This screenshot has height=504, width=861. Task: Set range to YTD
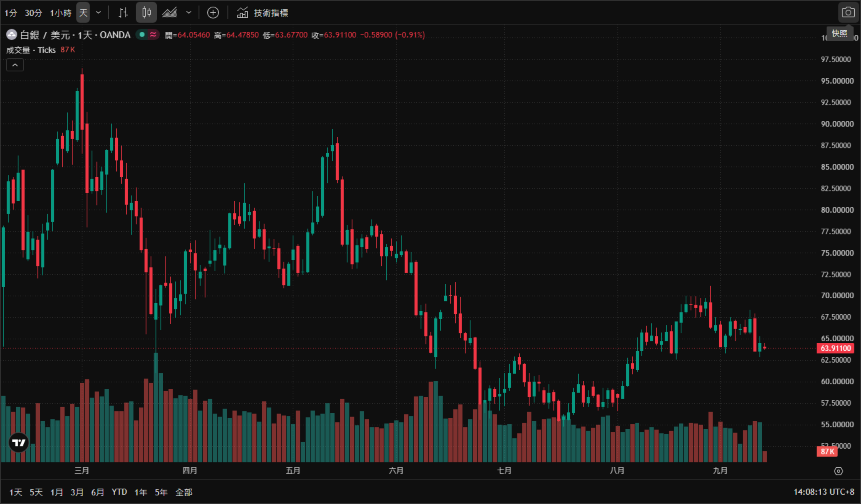point(119,492)
